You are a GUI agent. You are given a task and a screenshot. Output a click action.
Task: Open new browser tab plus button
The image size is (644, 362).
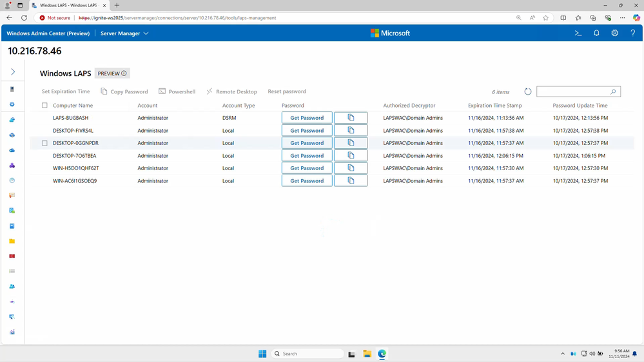tap(117, 5)
